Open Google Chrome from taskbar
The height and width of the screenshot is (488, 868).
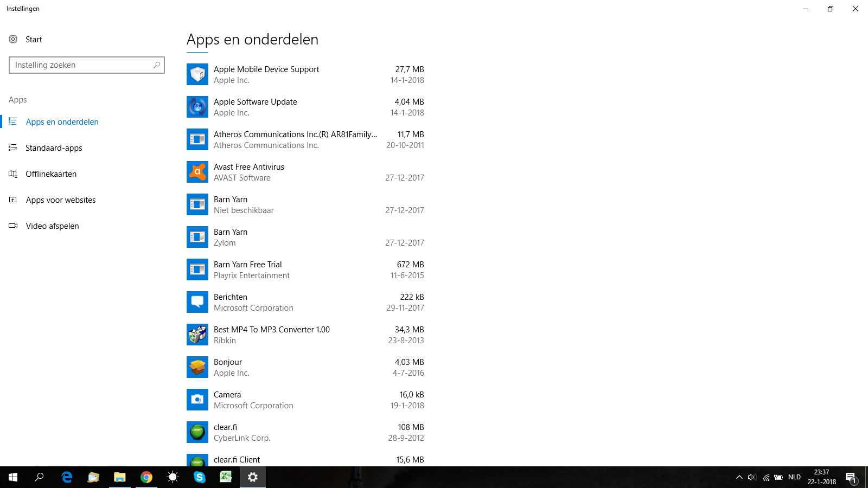[146, 477]
